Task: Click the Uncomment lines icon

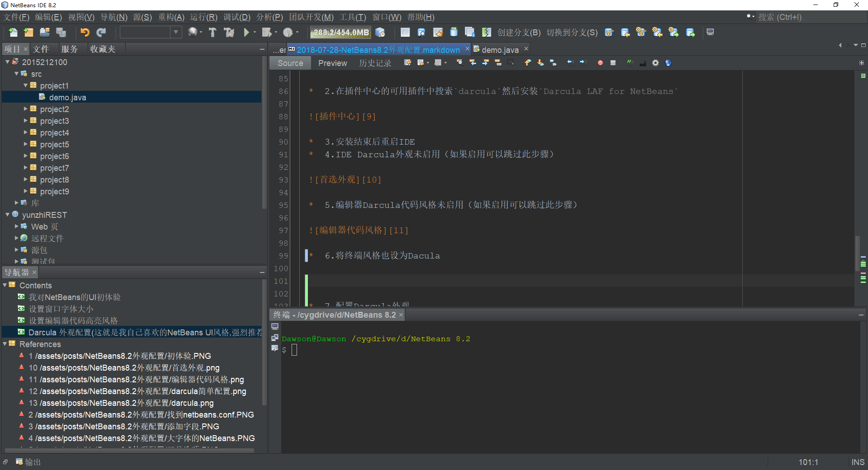Action: point(642,63)
